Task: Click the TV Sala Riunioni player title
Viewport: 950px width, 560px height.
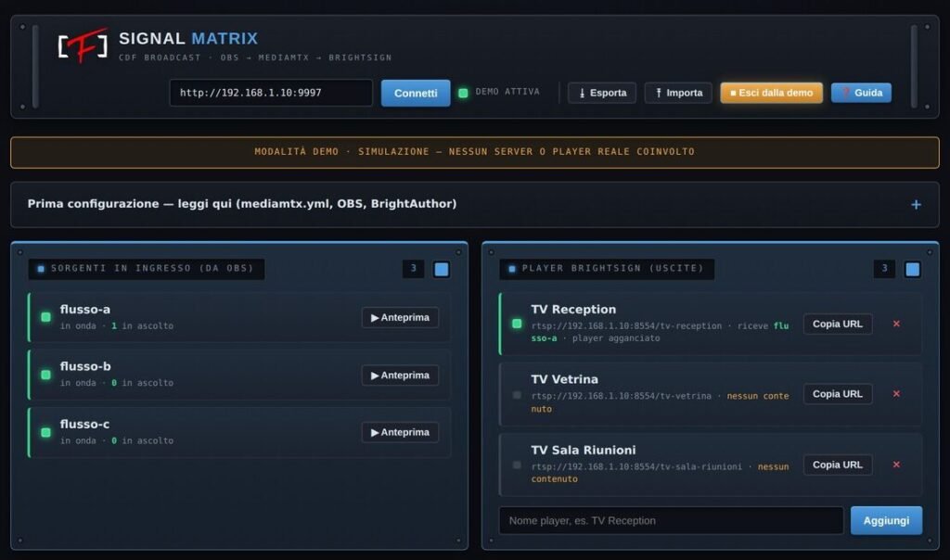Action: click(x=583, y=451)
